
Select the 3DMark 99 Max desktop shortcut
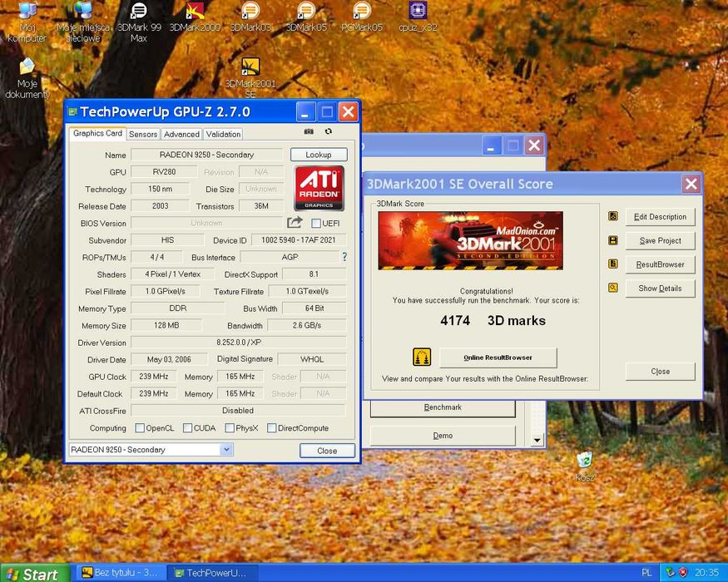tap(139, 22)
